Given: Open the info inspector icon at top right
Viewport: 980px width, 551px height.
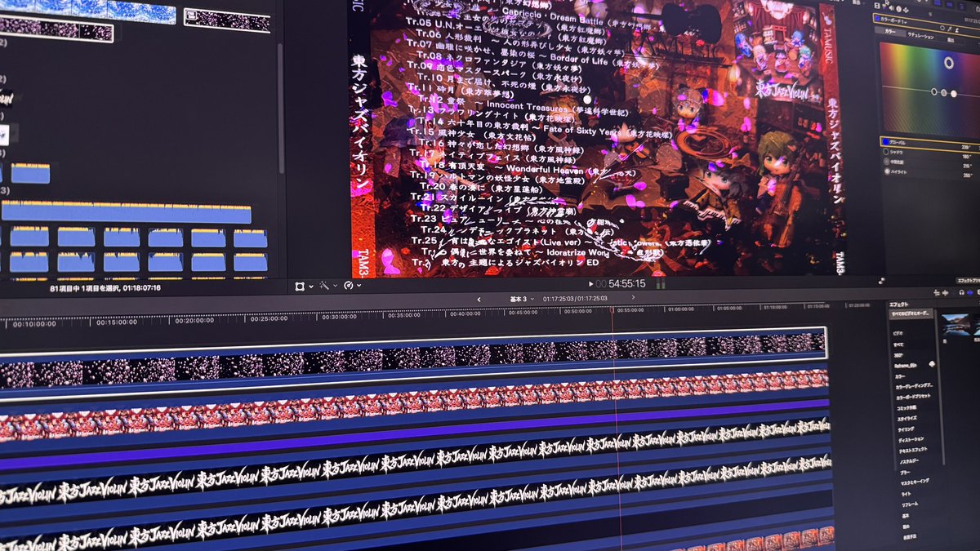Looking at the screenshot, I should 899,9.
